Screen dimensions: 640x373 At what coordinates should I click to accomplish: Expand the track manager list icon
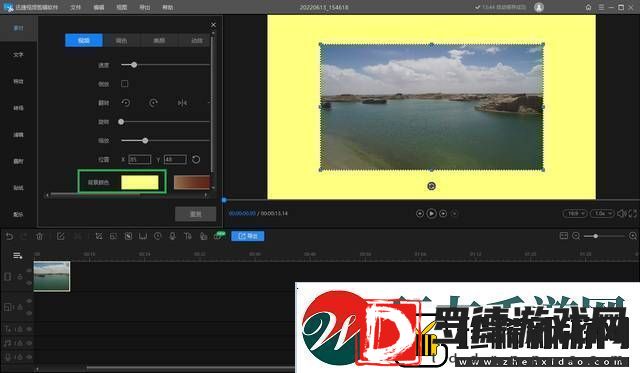click(x=18, y=256)
